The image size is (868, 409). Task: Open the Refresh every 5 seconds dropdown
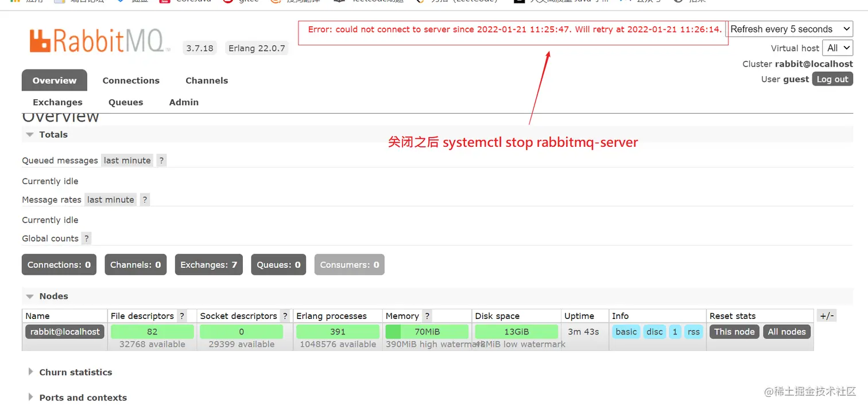[790, 29]
